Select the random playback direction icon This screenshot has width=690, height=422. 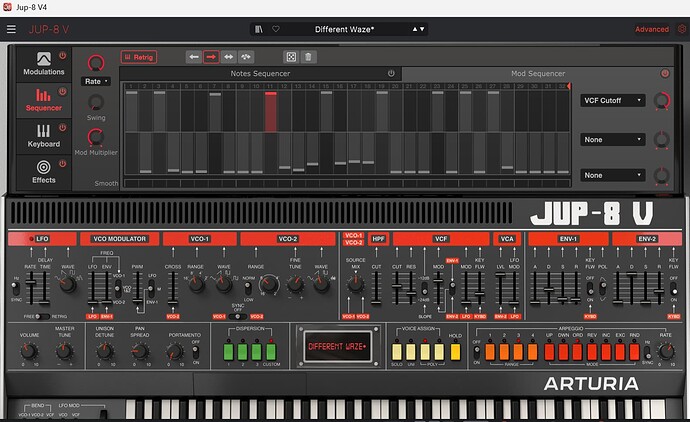pos(246,57)
